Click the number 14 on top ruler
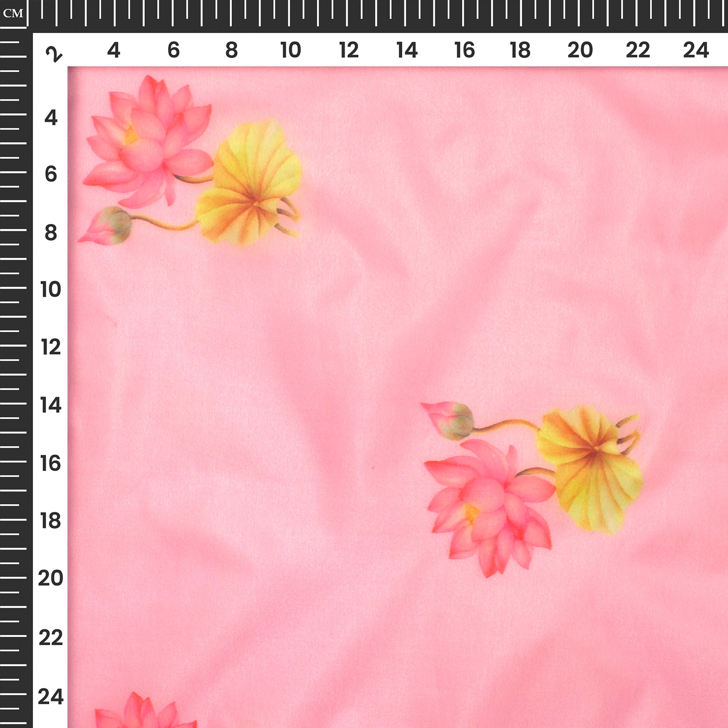The height and width of the screenshot is (728, 728). coord(407,50)
